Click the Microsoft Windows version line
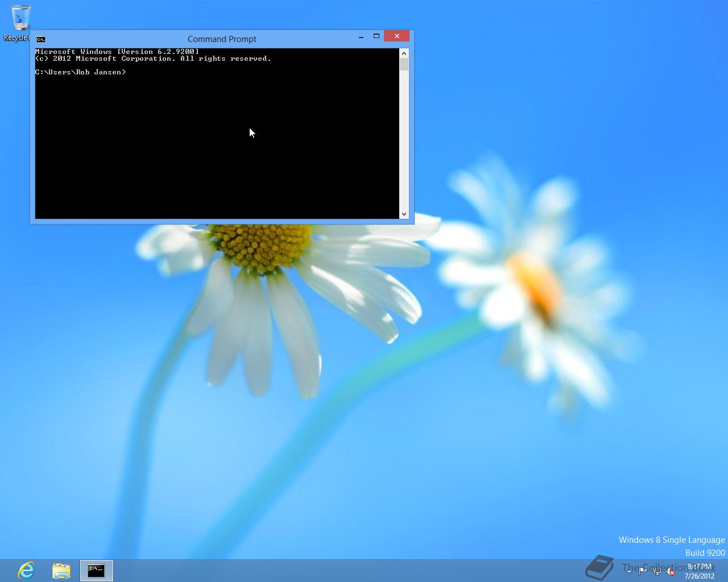Image resolution: width=728 pixels, height=582 pixels. click(x=117, y=52)
